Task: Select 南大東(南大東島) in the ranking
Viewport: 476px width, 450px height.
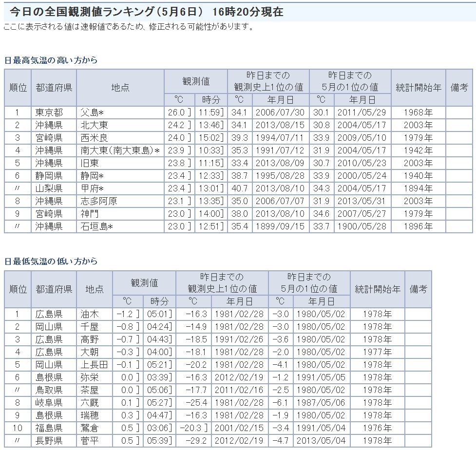Action: [x=120, y=150]
